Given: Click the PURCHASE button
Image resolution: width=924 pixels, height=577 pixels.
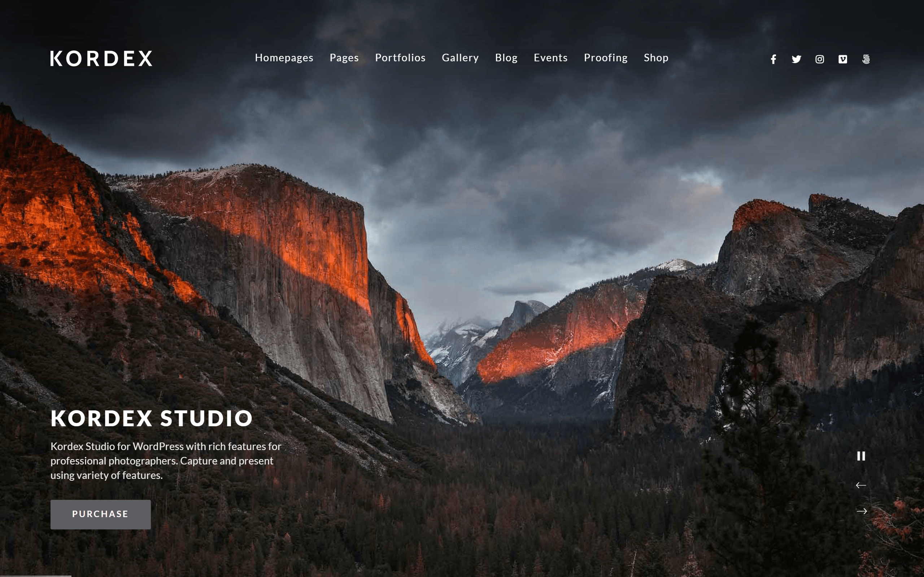Looking at the screenshot, I should [x=100, y=514].
